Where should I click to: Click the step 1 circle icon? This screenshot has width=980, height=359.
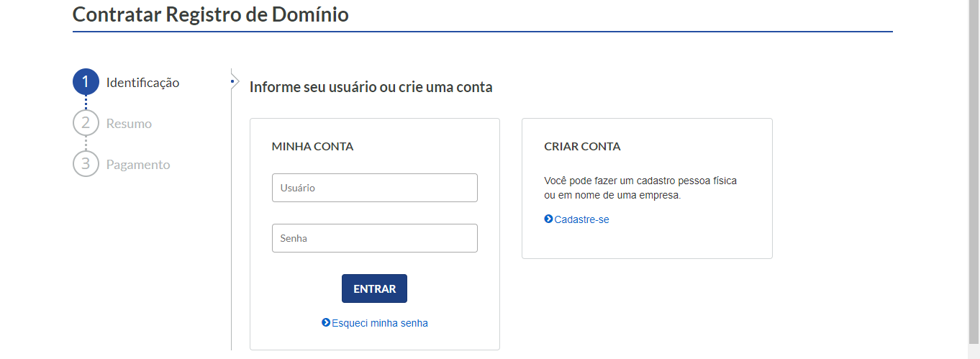(x=86, y=82)
